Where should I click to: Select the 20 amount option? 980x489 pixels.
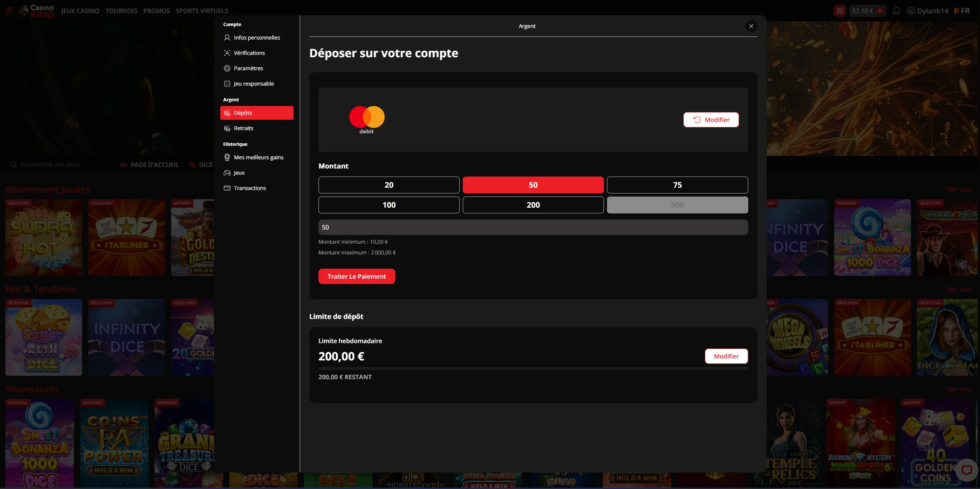[389, 185]
